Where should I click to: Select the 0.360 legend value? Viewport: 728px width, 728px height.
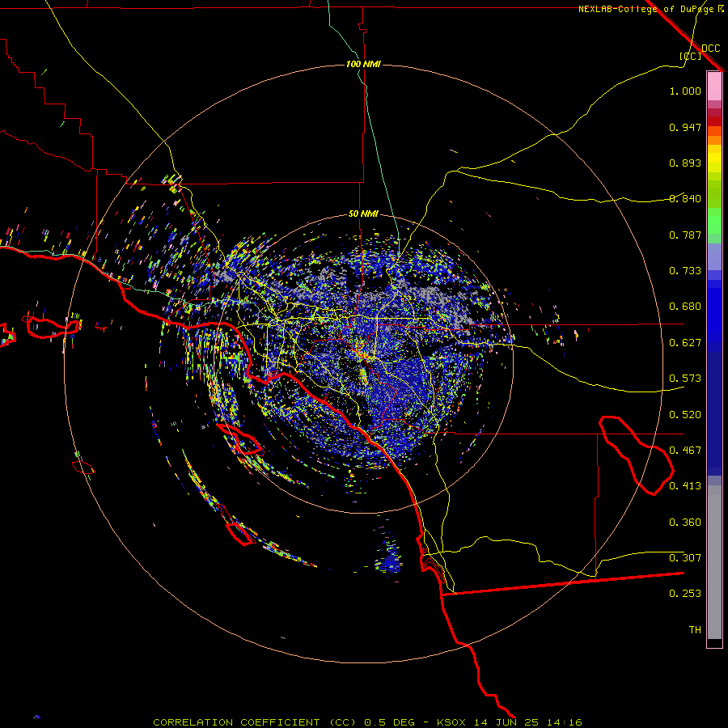click(685, 523)
